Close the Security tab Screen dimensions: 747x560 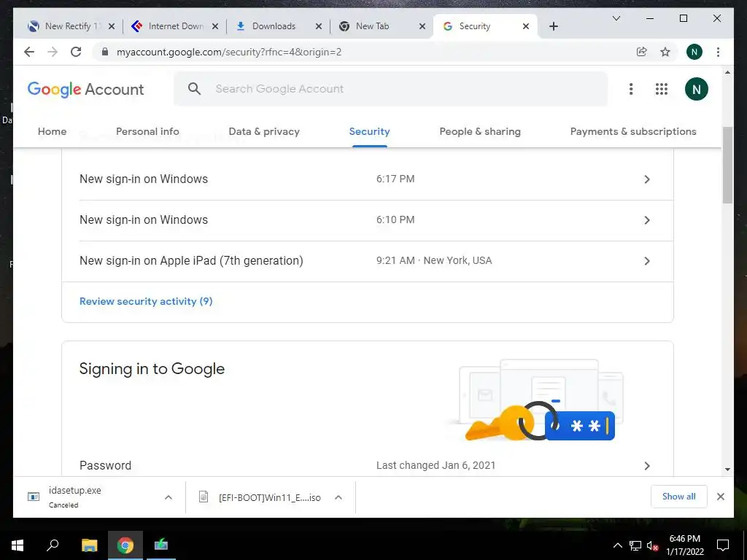[x=525, y=26]
